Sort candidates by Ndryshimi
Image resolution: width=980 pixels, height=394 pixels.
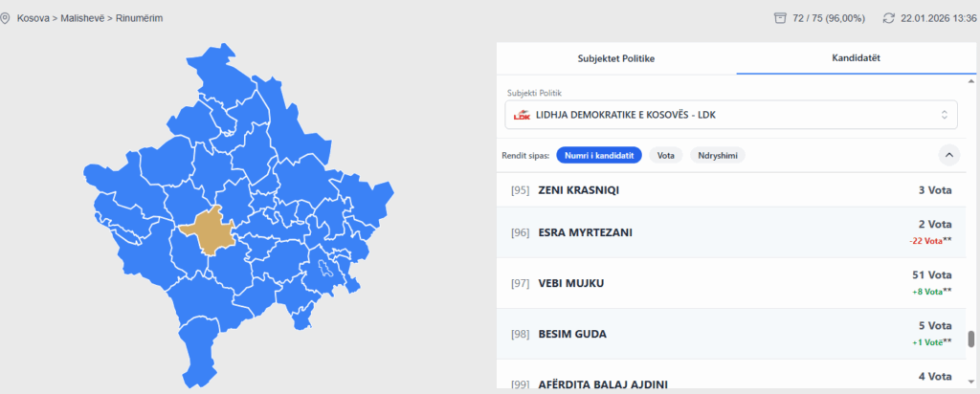(x=718, y=154)
